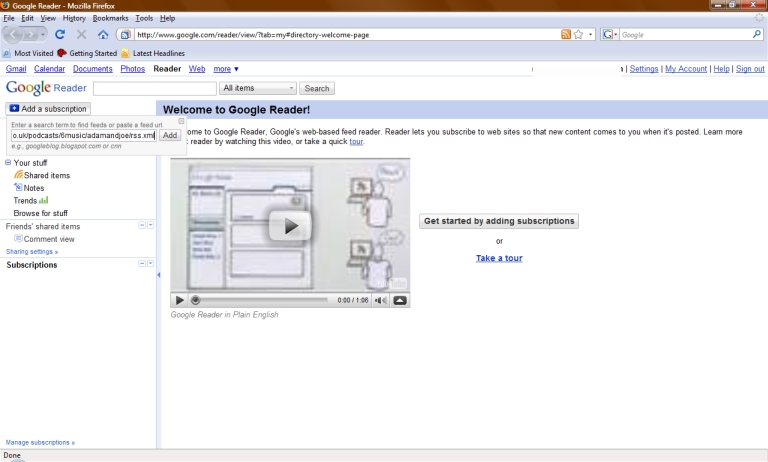The height and width of the screenshot is (462, 768).
Task: Open the Most Visited bookmarks folder
Action: coord(28,53)
